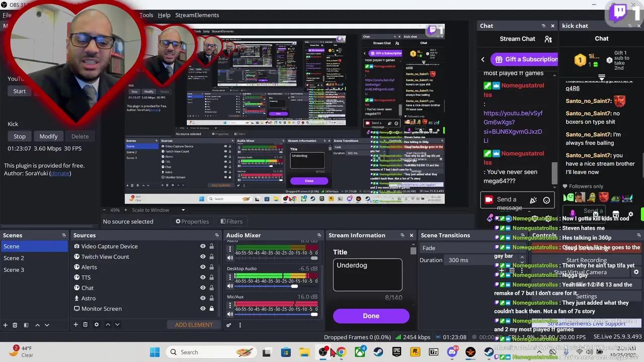Undock the Audio Mixer panel

click(x=319, y=235)
